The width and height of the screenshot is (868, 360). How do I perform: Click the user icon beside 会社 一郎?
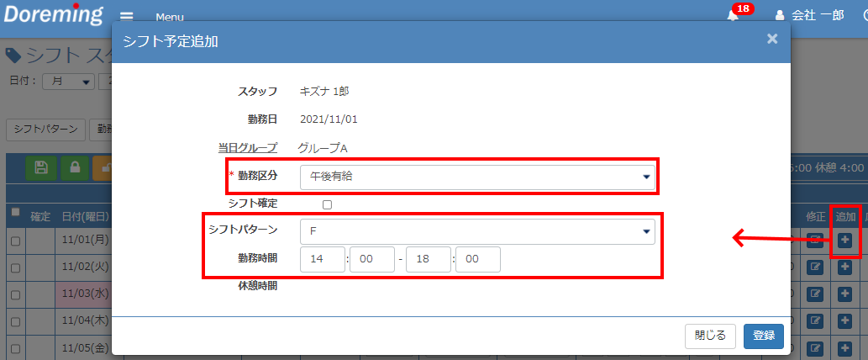780,15
